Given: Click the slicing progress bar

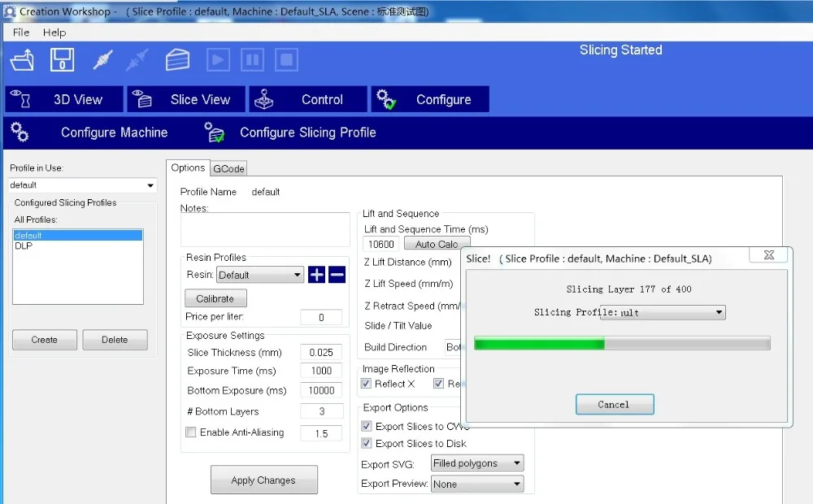Looking at the screenshot, I should pos(622,343).
